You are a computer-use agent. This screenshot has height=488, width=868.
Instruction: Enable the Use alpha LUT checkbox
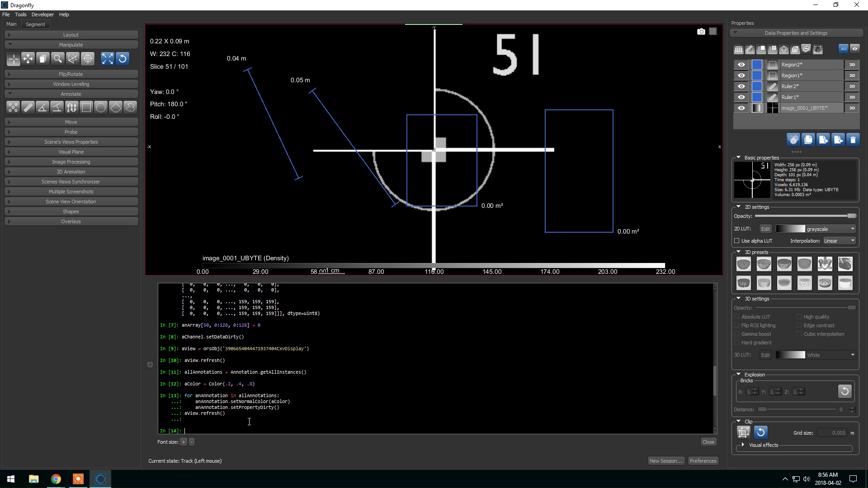[737, 241]
